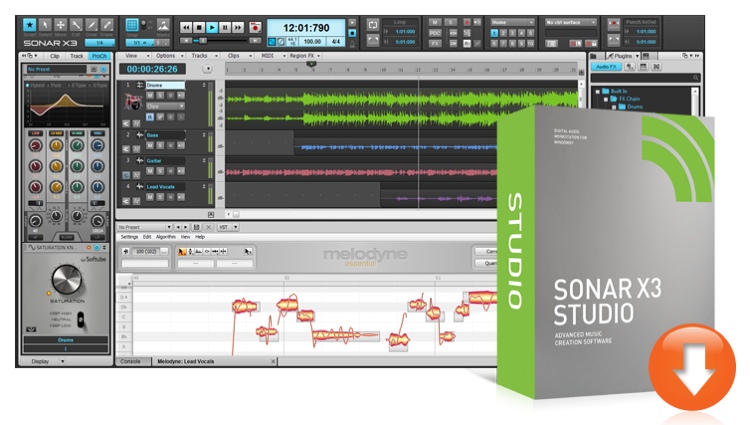750x425 pixels.
Task: Toggle the Snap to grid button
Action: click(x=132, y=24)
